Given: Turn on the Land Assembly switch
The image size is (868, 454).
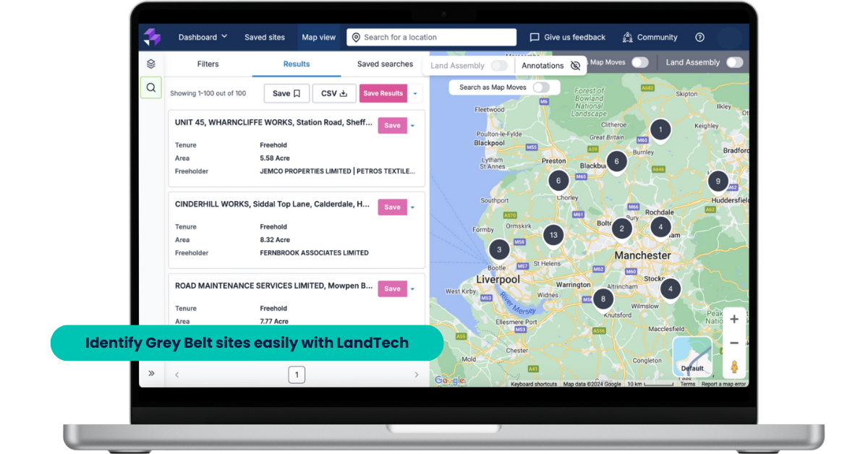Looking at the screenshot, I should click(x=734, y=62).
